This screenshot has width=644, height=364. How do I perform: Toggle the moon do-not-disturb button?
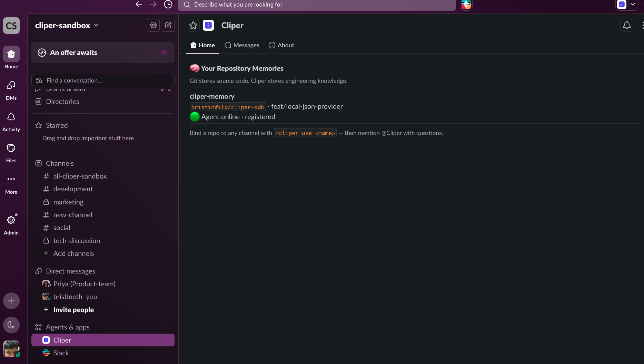(11, 325)
